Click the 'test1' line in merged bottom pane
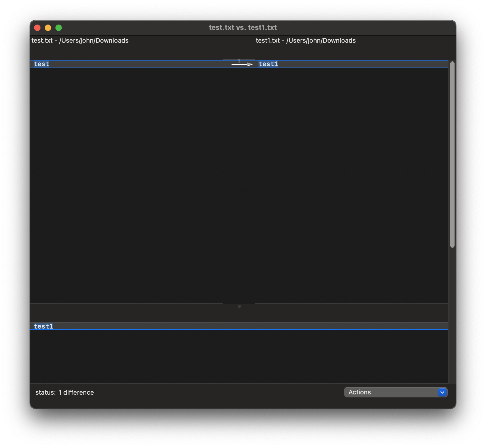Screen dimensions: 486x448 click(x=239, y=326)
